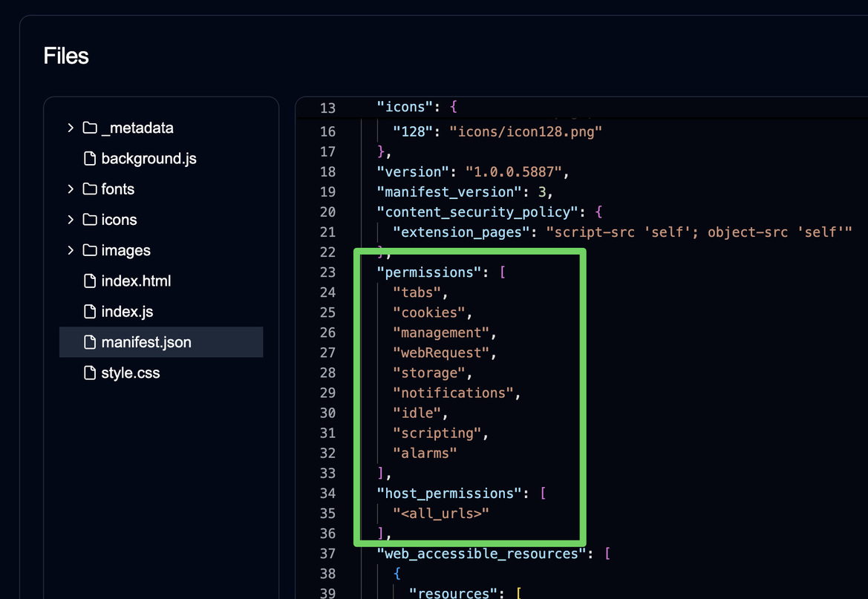
Task: Select manifest.json in the file tree
Action: pyautogui.click(x=146, y=342)
